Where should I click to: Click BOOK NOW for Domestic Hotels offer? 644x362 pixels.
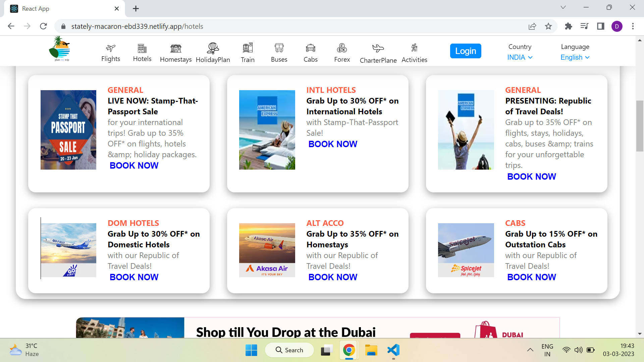pos(134,277)
